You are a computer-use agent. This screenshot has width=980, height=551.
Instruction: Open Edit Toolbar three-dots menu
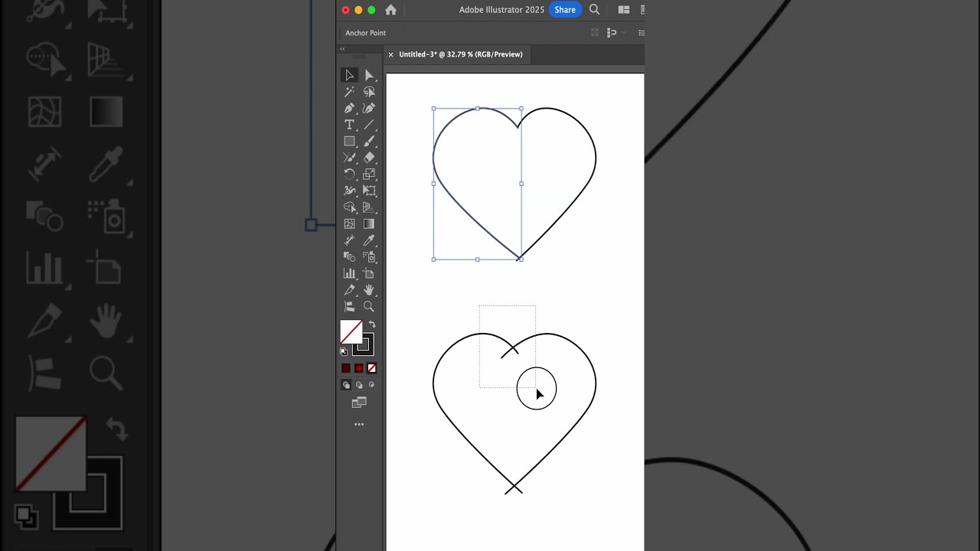(359, 424)
